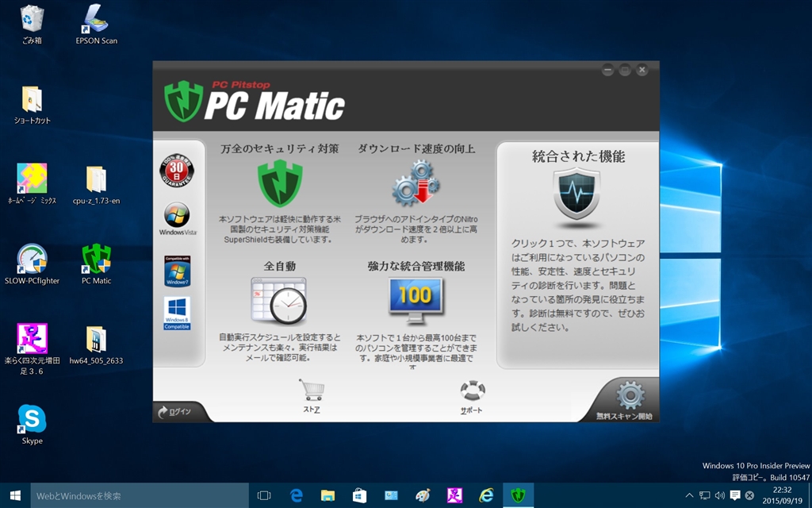Open the Action Center notifications icon
812x508 pixels.
pos(735,495)
